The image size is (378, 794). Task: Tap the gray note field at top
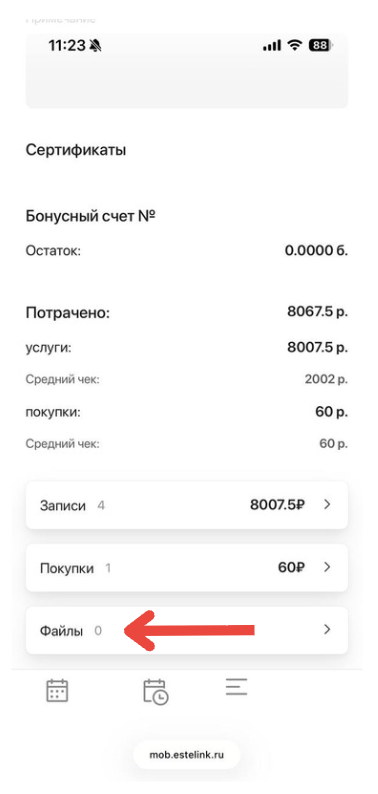point(186,71)
